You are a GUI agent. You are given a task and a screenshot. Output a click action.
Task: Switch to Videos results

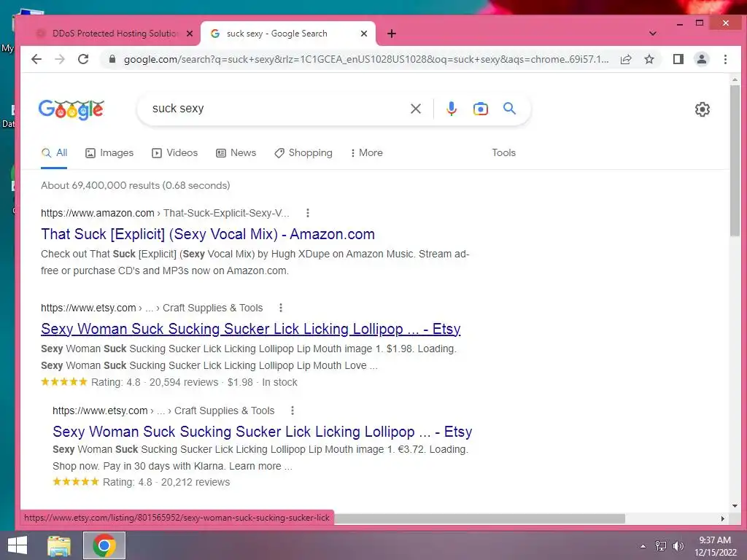174,153
